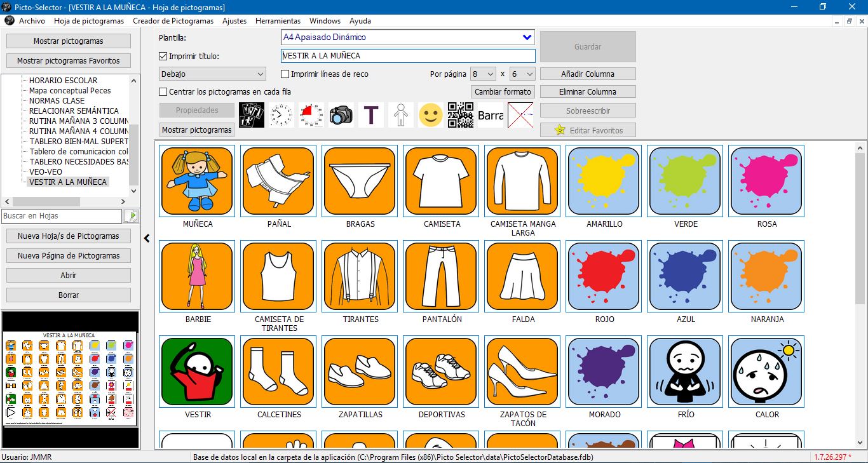868x463 pixels.
Task: Click the purple T text icon
Action: tap(371, 115)
